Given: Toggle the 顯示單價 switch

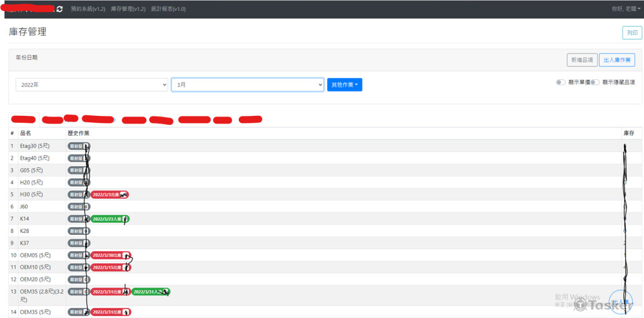Looking at the screenshot, I should pyautogui.click(x=561, y=82).
